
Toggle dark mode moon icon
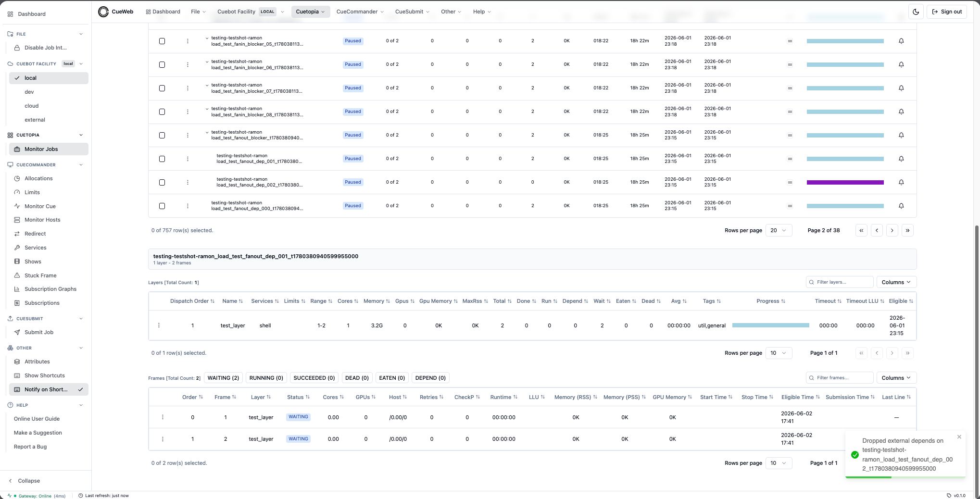916,12
